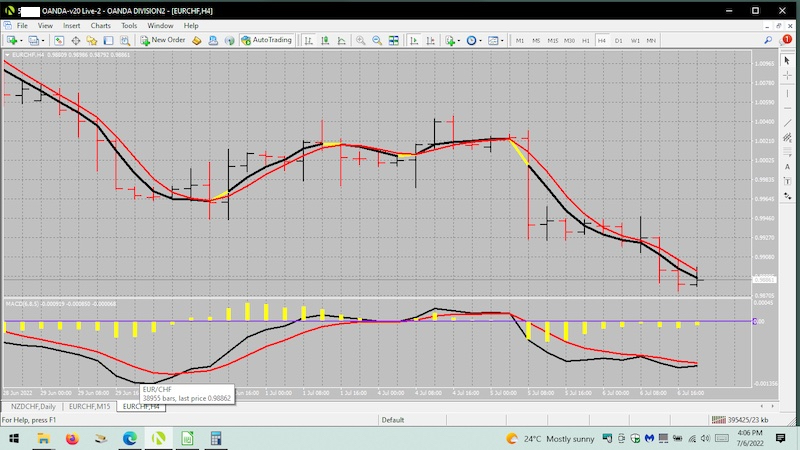The width and height of the screenshot is (800, 450).
Task: Switch chart to candlesticks style
Action: 325,40
